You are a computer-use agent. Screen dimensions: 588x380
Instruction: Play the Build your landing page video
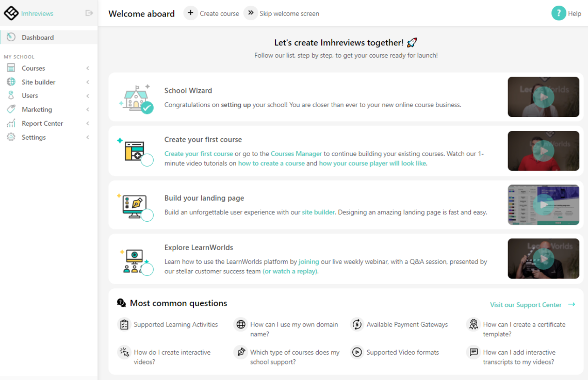coord(544,204)
